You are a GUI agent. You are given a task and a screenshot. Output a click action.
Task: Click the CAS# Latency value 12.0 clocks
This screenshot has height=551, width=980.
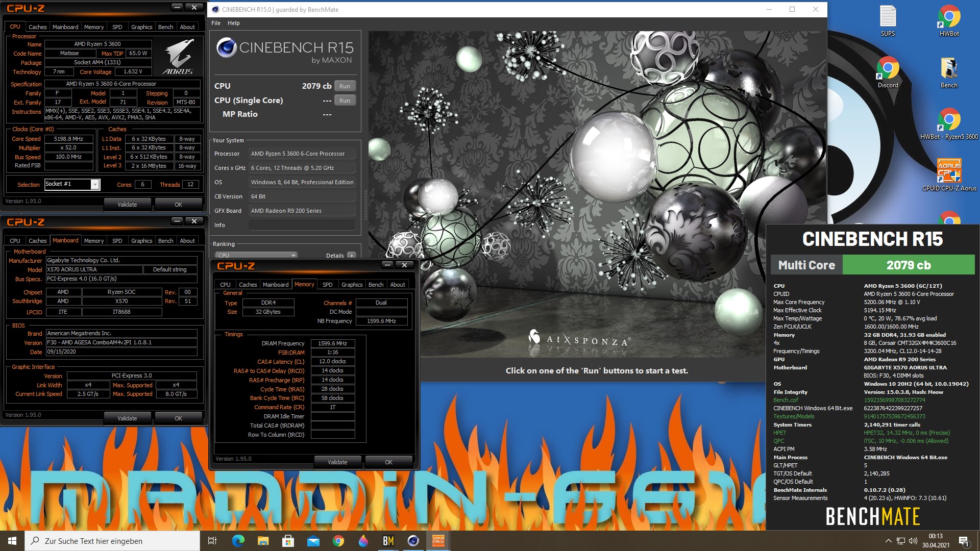point(332,361)
